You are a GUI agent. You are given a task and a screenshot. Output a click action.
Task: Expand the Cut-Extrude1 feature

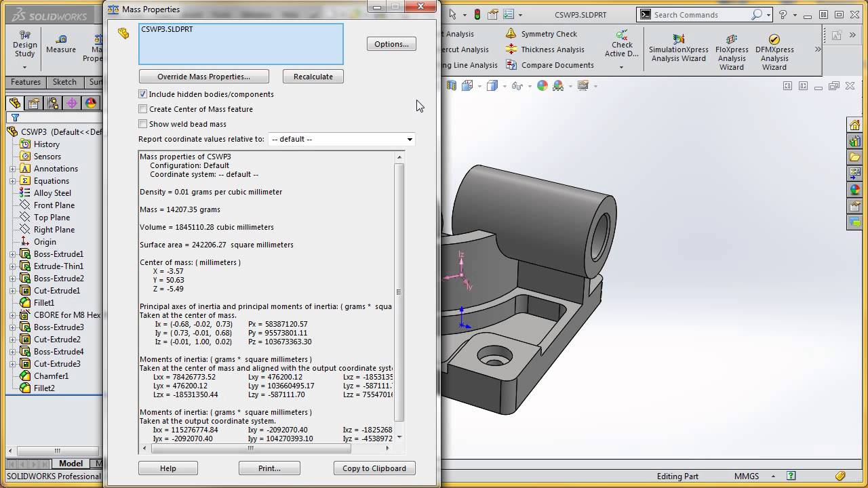13,291
